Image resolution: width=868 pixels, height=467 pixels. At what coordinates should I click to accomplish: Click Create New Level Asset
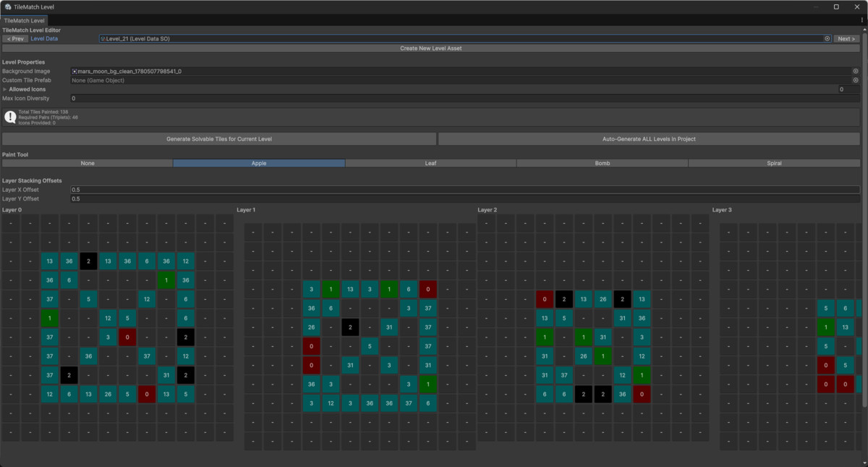[x=430, y=48]
